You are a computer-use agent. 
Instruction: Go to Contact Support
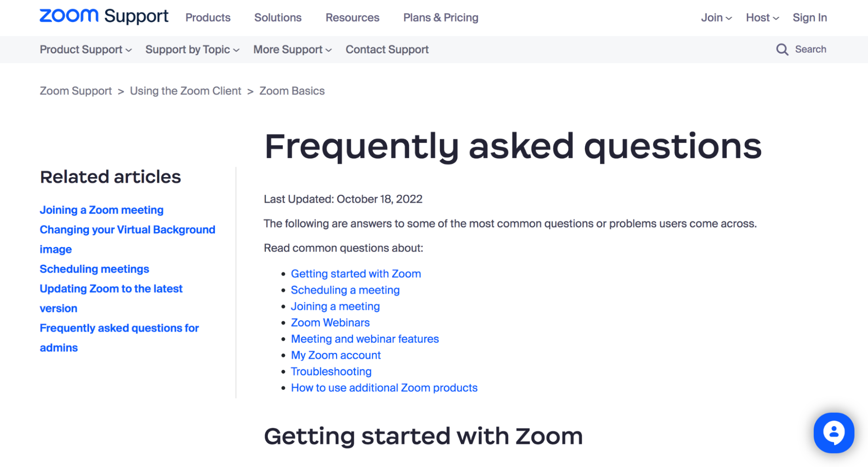pyautogui.click(x=386, y=49)
